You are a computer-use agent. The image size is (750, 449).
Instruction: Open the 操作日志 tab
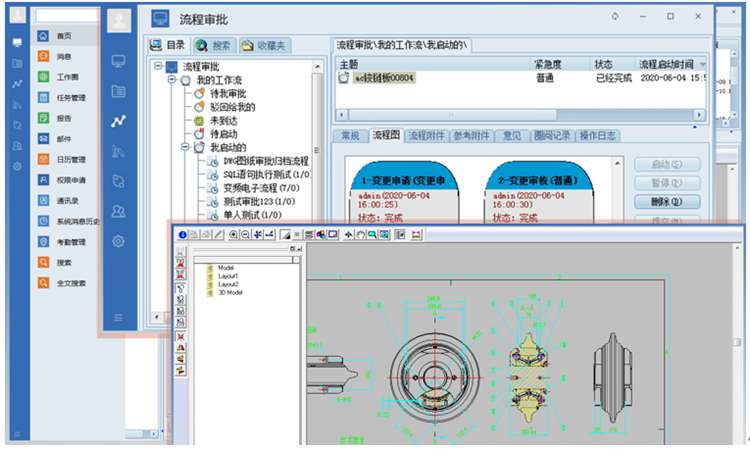(x=597, y=135)
